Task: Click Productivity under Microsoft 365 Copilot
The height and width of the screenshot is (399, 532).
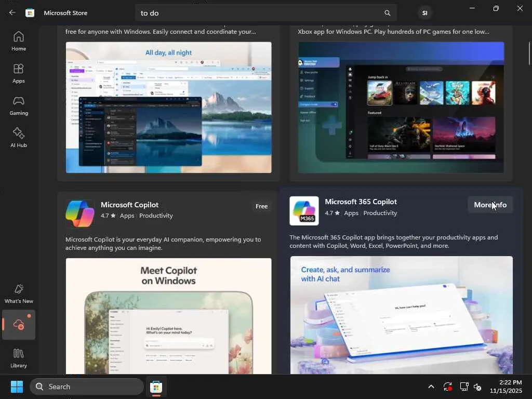Action: (x=380, y=213)
